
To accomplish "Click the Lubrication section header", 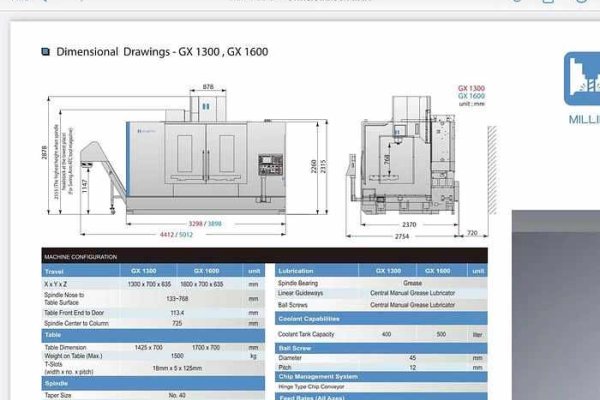I will 296,271.
